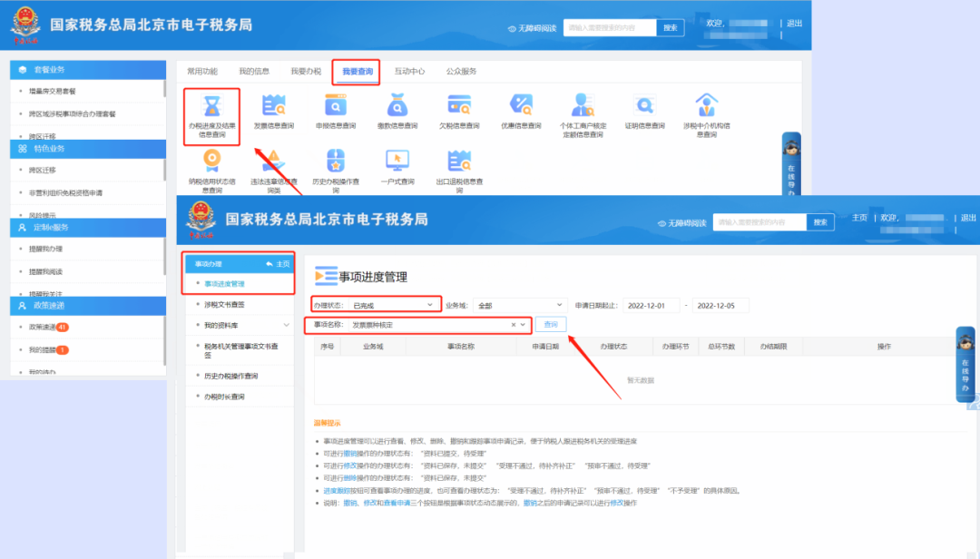Select 办税时长查询 in the left sidebar
980x559 pixels.
pyautogui.click(x=224, y=397)
